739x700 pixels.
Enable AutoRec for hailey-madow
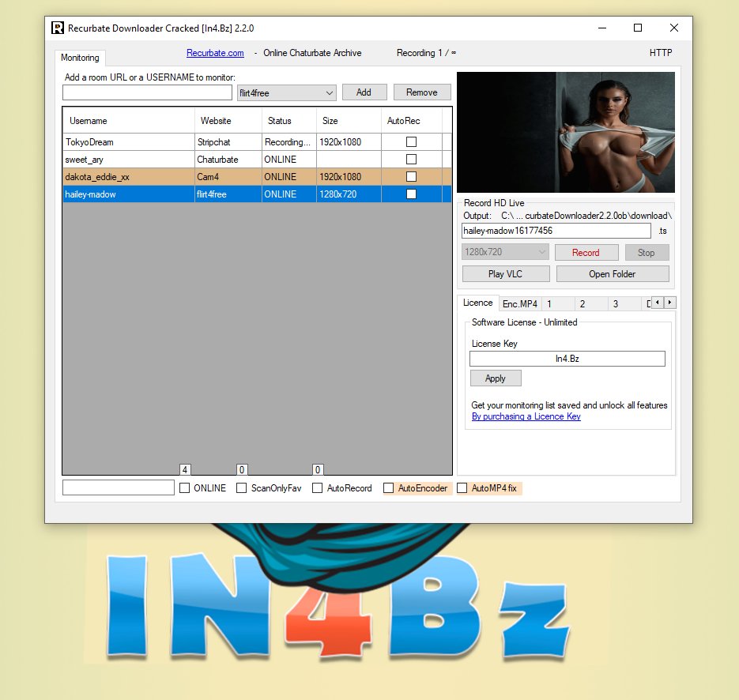(x=412, y=194)
